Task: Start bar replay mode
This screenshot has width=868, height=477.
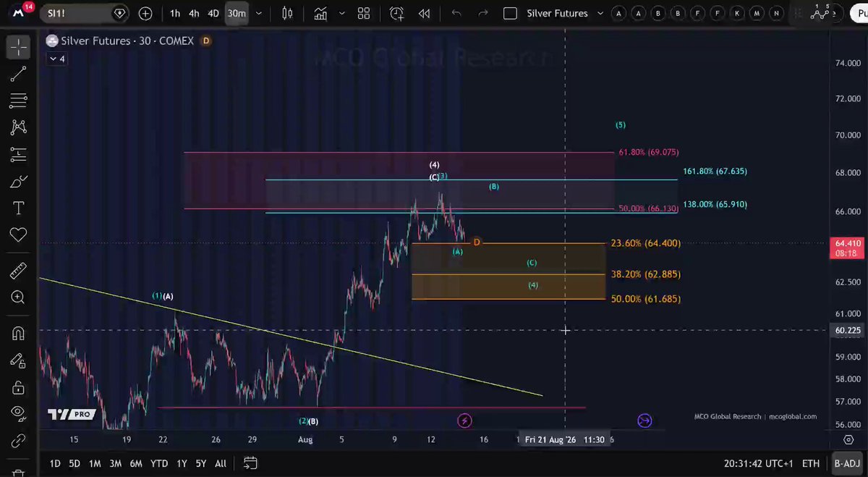Action: 425,13
